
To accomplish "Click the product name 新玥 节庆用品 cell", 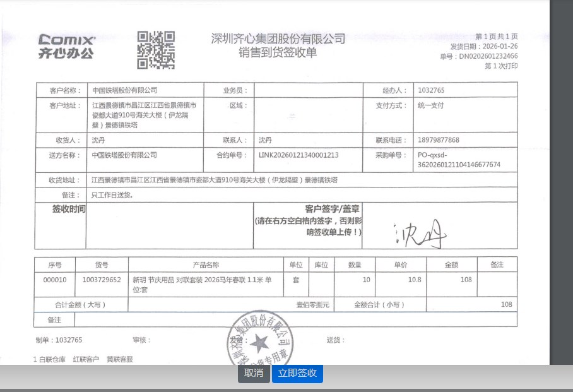I will (x=202, y=284).
